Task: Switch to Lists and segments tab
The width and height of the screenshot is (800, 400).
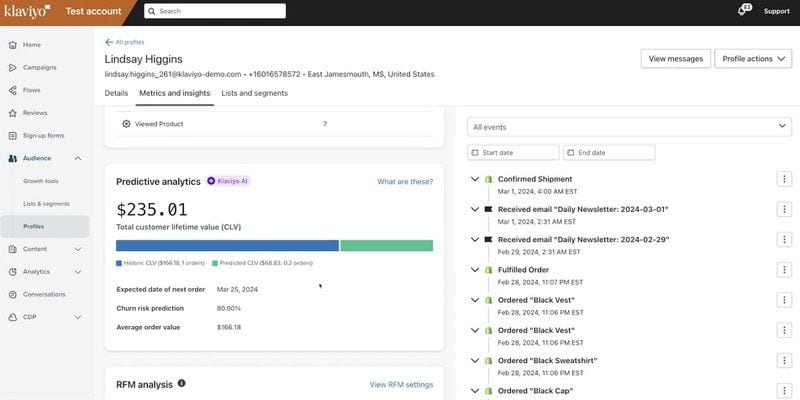Action: [255, 93]
